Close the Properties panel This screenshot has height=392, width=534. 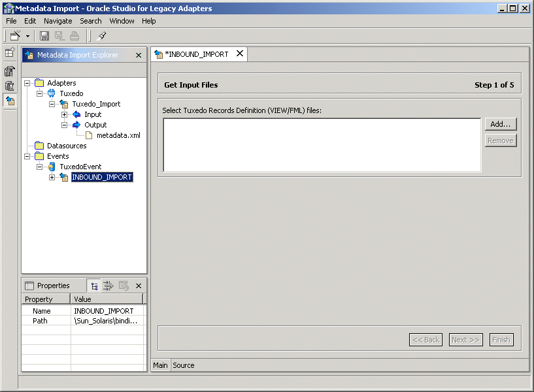[139, 286]
